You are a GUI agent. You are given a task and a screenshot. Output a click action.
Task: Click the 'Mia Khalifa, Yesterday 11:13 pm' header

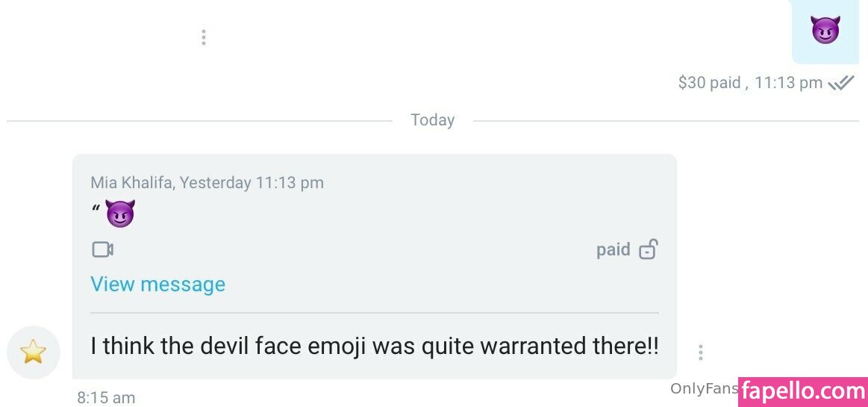tap(207, 183)
